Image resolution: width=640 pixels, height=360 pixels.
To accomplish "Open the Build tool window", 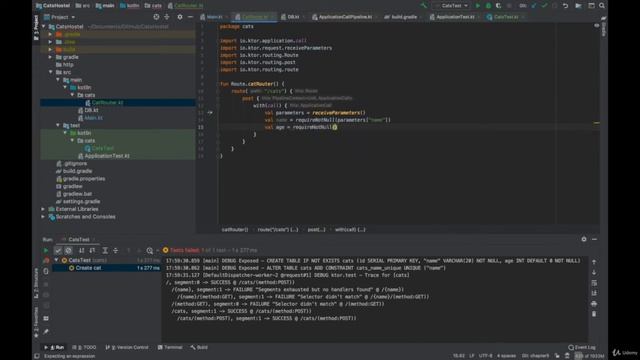I will 199,347.
